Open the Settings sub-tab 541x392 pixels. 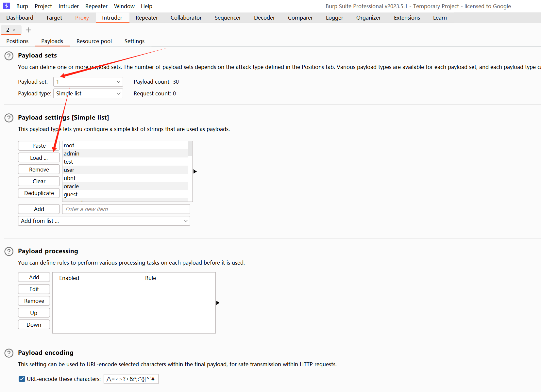point(134,41)
